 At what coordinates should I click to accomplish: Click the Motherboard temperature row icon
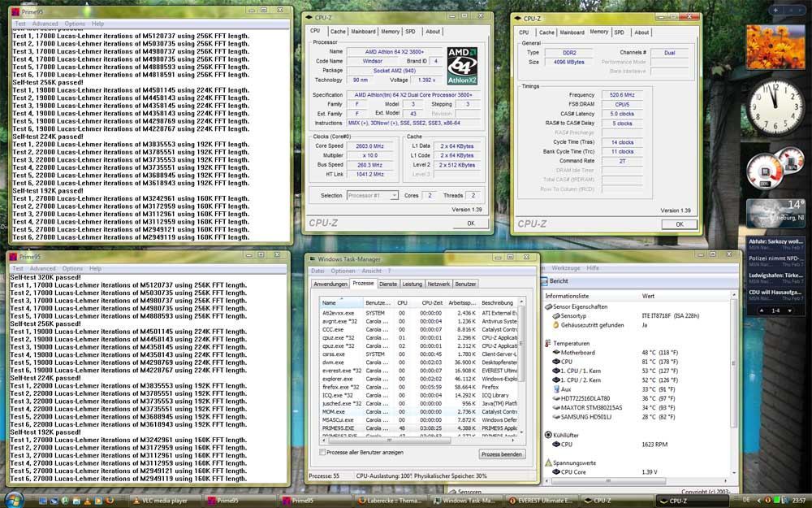click(556, 353)
